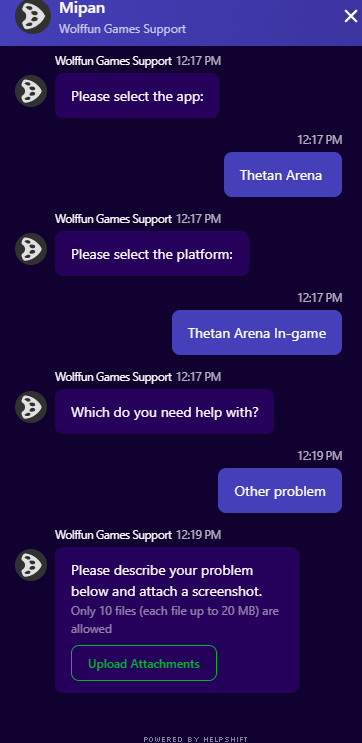Viewport: 362px width, 743px height.
Task: Click the Upload Attachments button
Action: click(144, 663)
